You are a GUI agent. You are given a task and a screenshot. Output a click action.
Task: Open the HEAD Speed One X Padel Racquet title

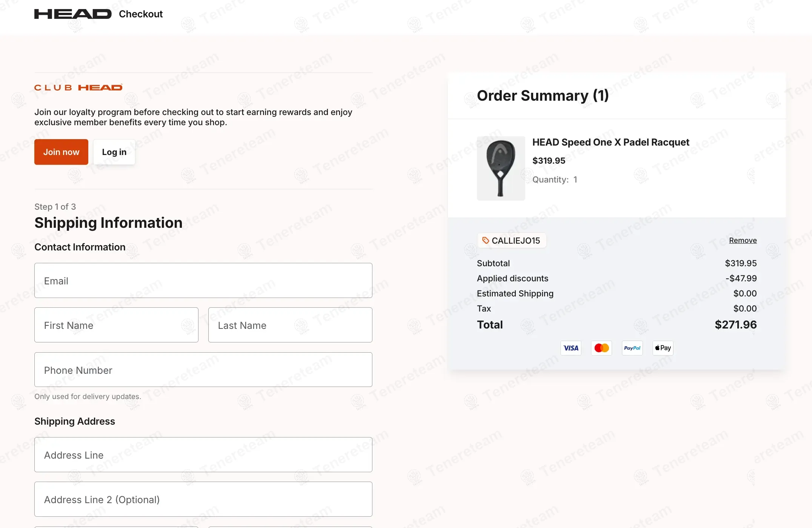tap(611, 142)
